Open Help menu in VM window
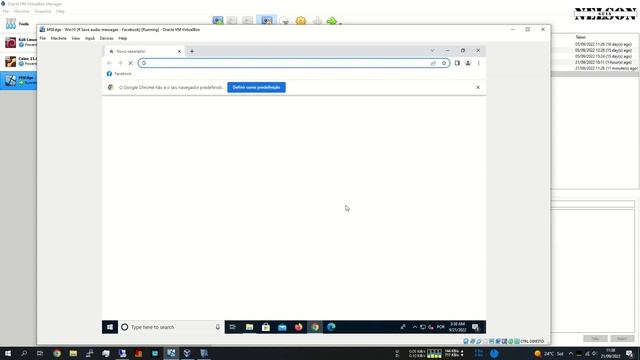The image size is (640, 360). 122,38
